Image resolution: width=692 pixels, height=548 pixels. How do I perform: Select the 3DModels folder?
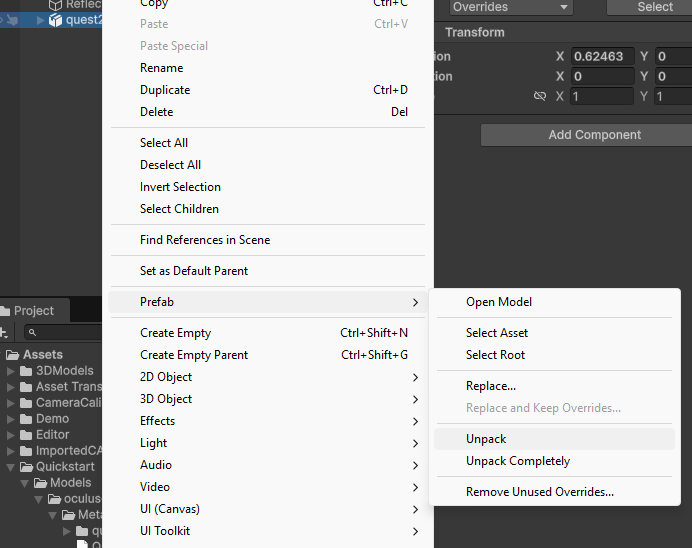[x=64, y=371]
